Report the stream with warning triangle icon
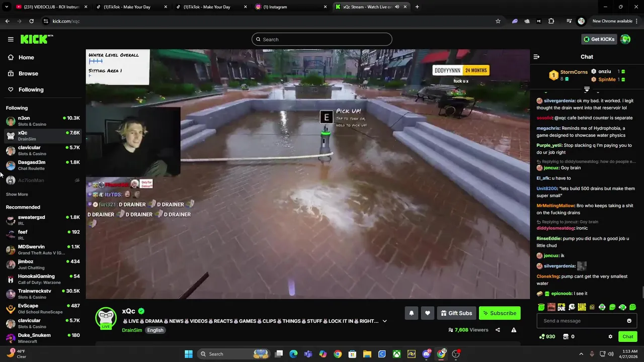The image size is (644, 362). (x=514, y=330)
